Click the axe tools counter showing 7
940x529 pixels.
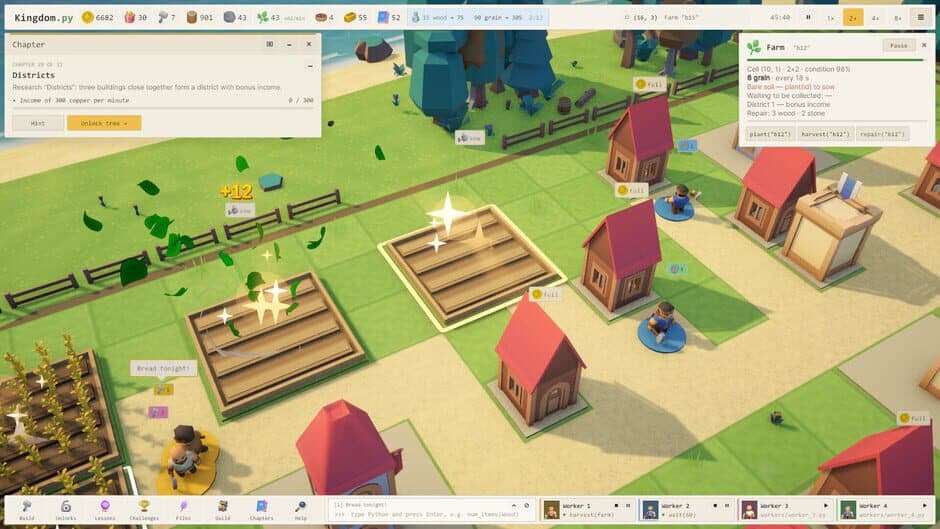click(x=166, y=17)
